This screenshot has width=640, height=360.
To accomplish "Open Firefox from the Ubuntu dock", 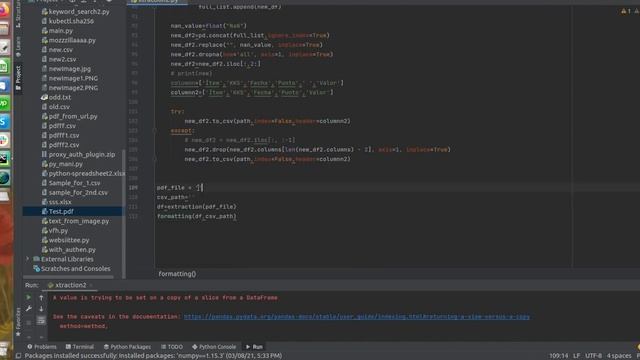I will click(x=4, y=10).
